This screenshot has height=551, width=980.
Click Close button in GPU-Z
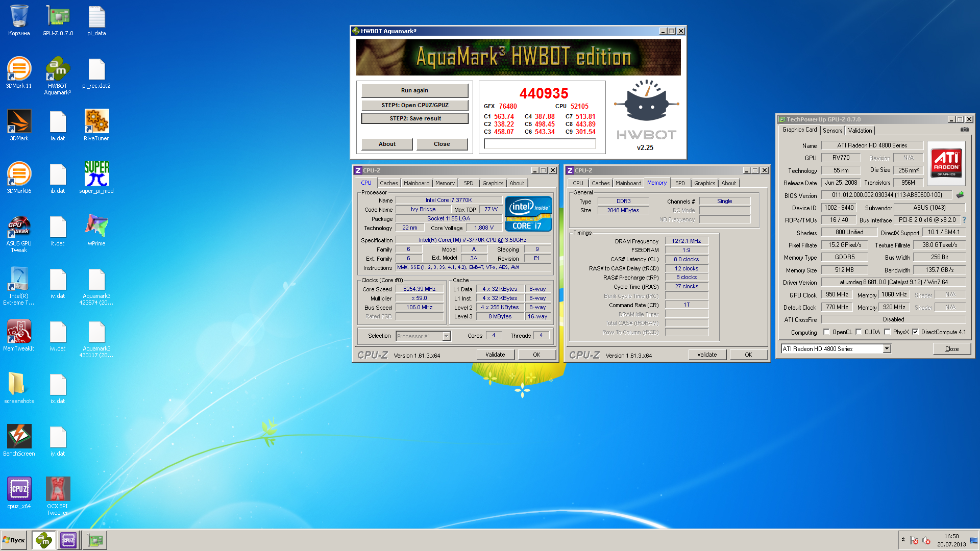coord(952,349)
